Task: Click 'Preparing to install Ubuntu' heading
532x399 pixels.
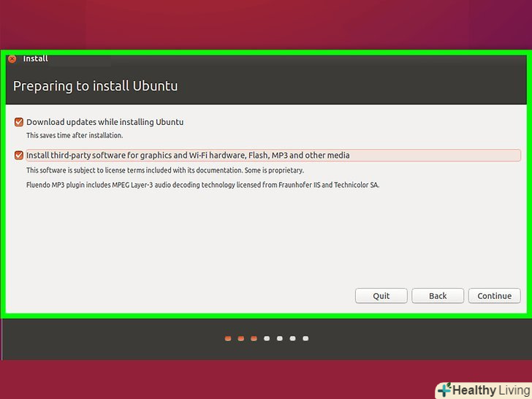Action: pos(95,85)
